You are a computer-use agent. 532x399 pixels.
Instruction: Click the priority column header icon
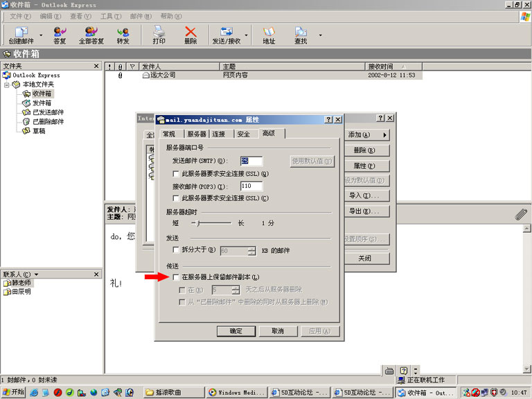point(109,66)
